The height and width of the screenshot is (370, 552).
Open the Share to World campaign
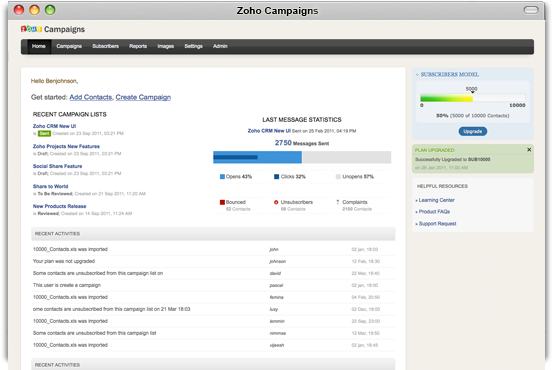point(50,187)
